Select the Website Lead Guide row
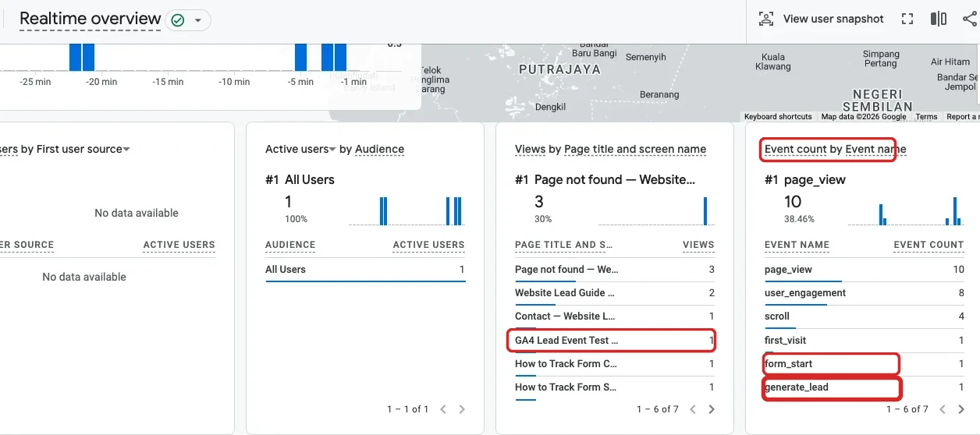Image resolution: width=980 pixels, height=435 pixels. [x=615, y=293]
